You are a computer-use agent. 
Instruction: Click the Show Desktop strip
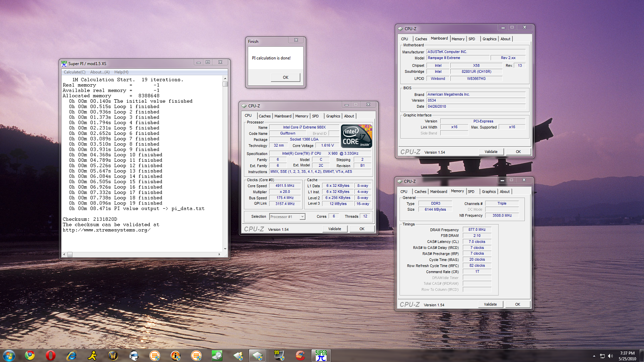[641, 355]
